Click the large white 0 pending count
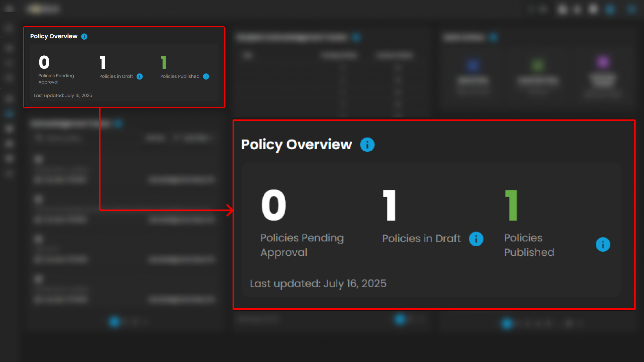Screen dimensions: 644x362 [274, 205]
